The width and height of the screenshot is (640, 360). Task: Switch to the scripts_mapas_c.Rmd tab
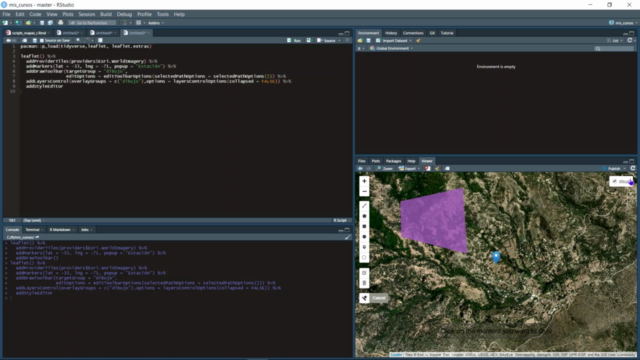pyautogui.click(x=29, y=33)
